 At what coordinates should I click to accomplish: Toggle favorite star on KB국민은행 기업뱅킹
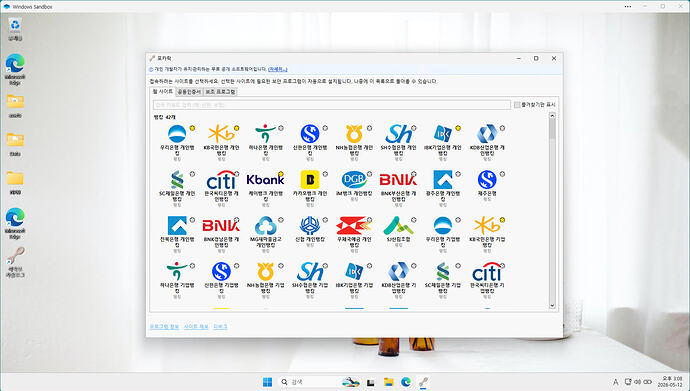pos(503,220)
